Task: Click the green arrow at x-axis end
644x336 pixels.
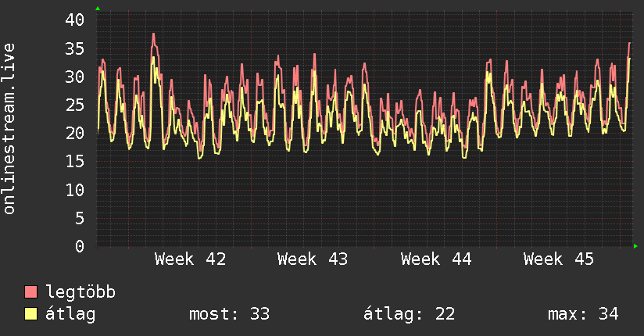Action: point(635,246)
